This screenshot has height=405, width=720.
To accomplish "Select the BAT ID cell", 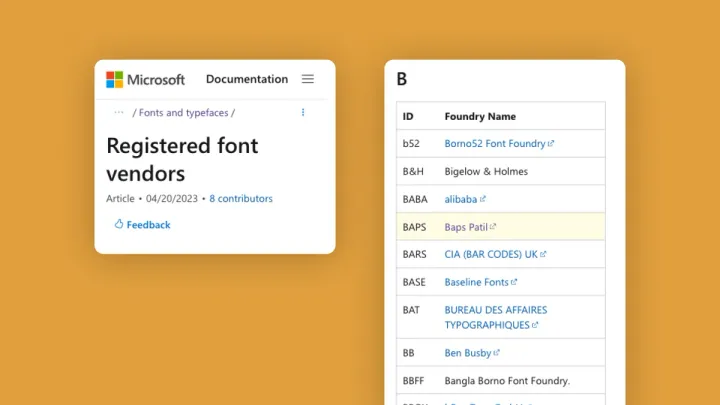I will pyautogui.click(x=411, y=310).
